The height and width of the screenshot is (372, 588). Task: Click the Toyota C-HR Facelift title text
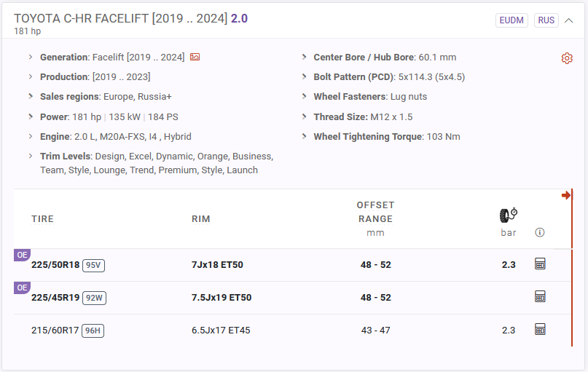pos(121,18)
